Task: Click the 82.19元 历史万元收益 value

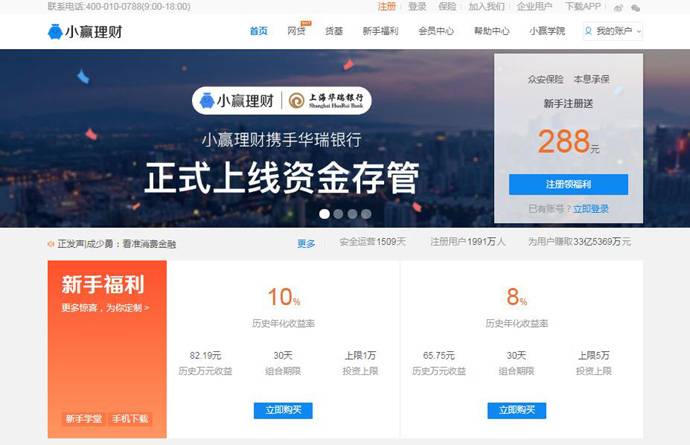Action: 206,355
